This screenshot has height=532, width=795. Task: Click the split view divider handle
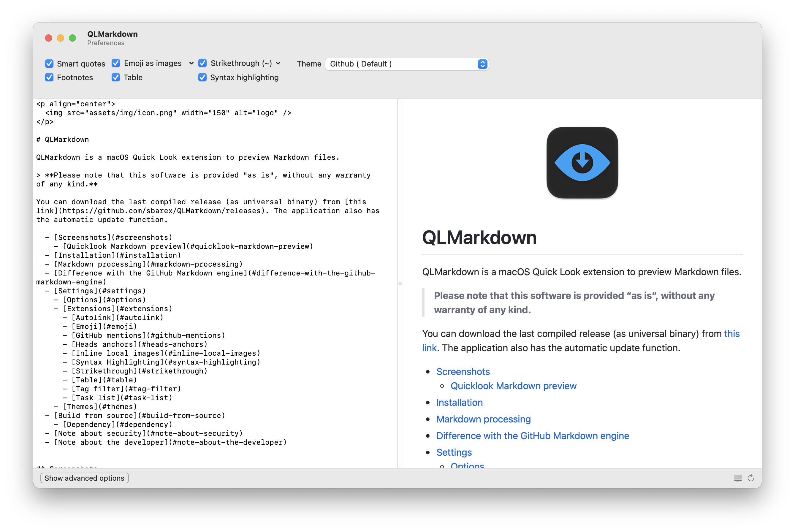(400, 283)
